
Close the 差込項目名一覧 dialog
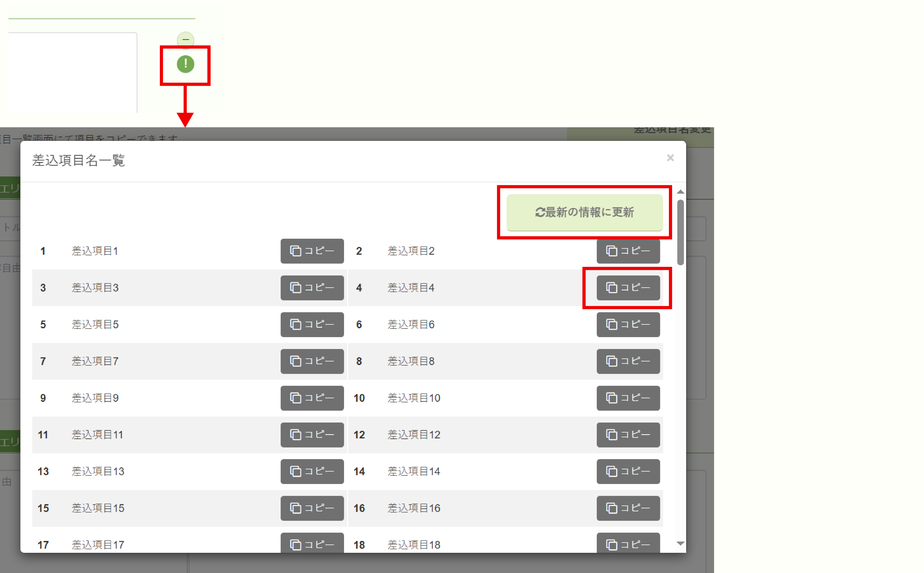point(670,158)
